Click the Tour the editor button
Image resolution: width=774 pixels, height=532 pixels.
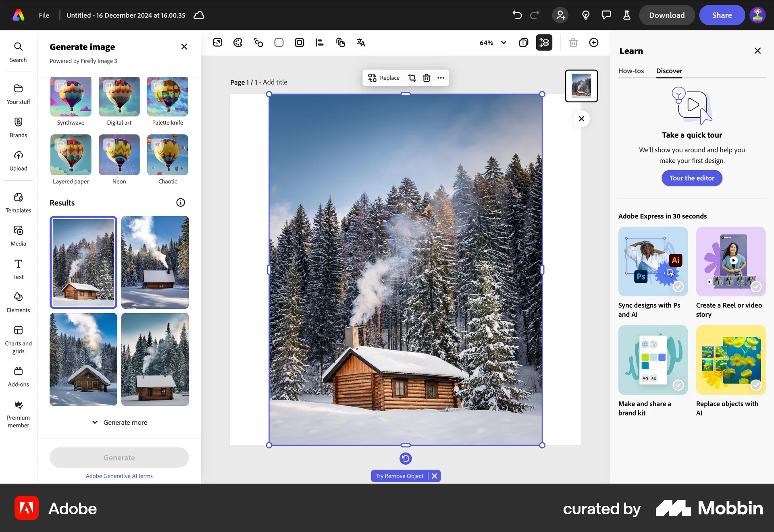(x=691, y=178)
